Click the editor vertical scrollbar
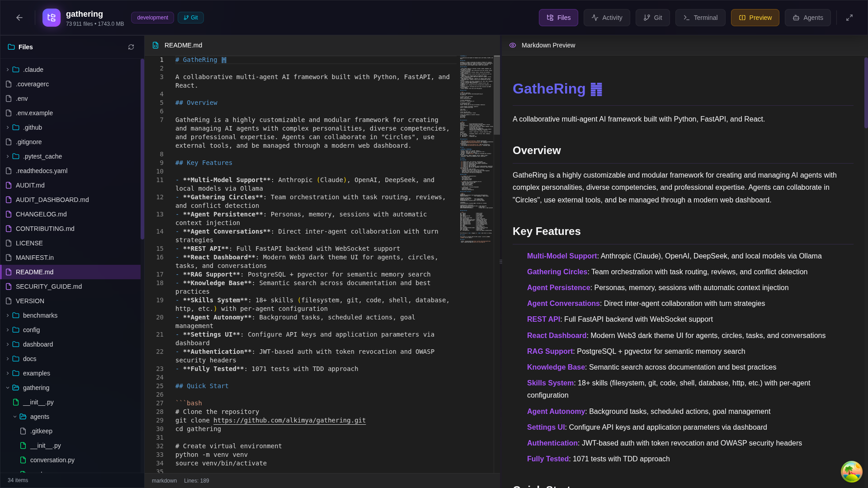Screen dimensions: 868x488 [x=497, y=95]
